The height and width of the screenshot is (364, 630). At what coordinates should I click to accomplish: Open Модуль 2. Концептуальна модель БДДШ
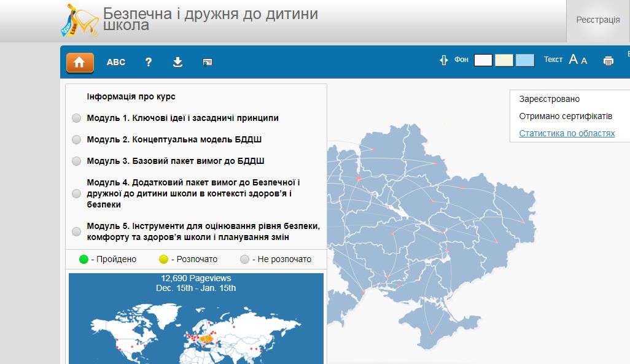[174, 139]
